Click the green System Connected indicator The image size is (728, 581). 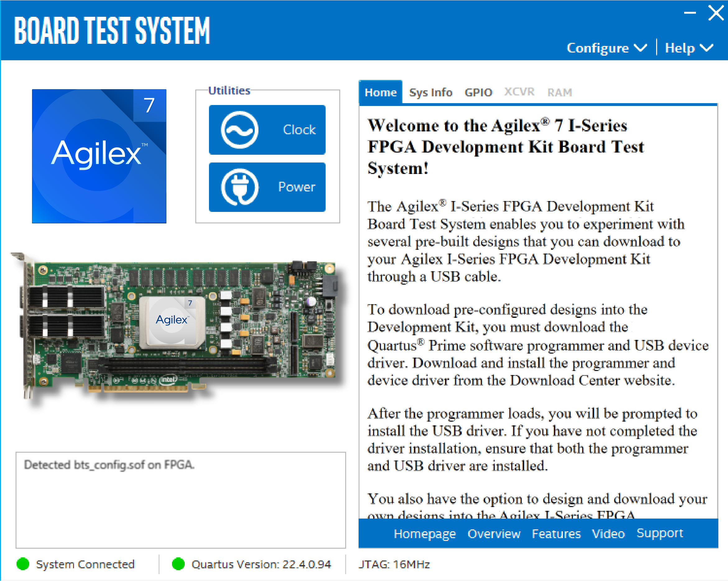coord(23,564)
